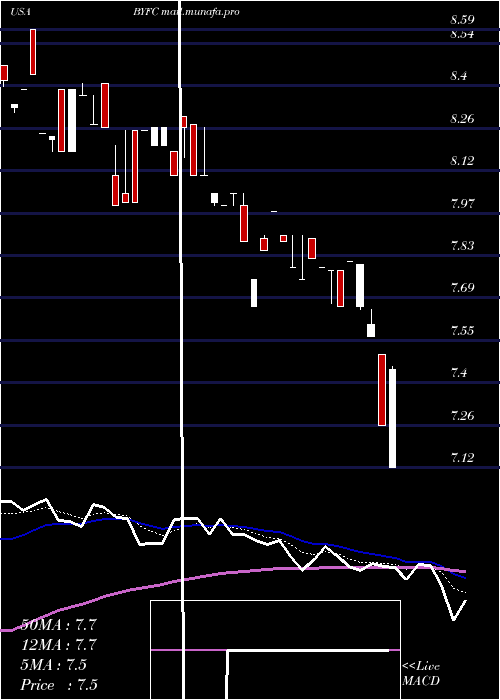
Task: Select the 8.26 price level label
Action: (462, 119)
